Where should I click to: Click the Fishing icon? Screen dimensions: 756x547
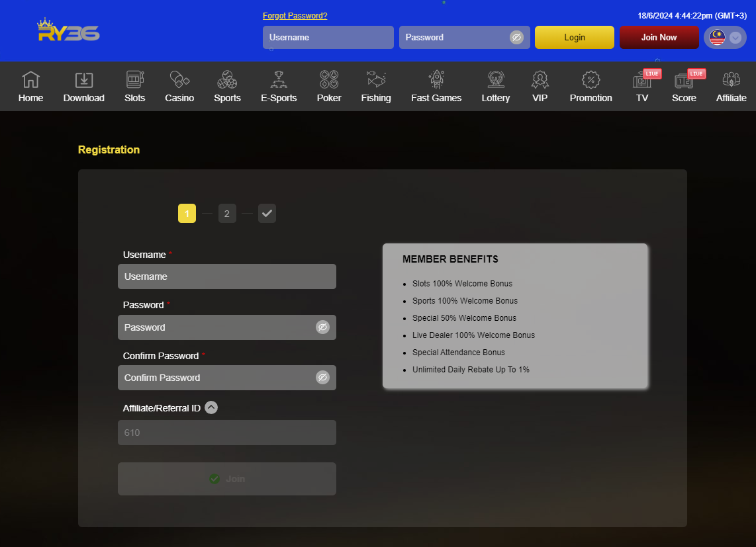(x=376, y=80)
